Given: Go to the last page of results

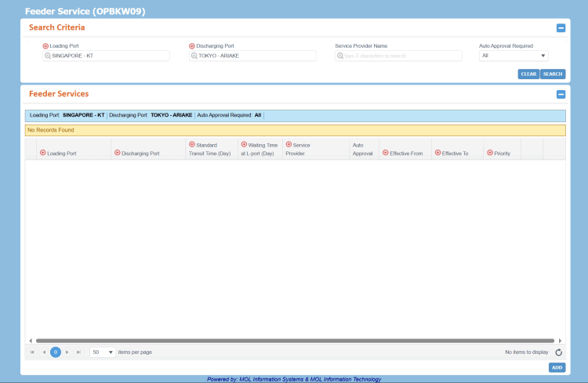Looking at the screenshot, I should [78, 352].
